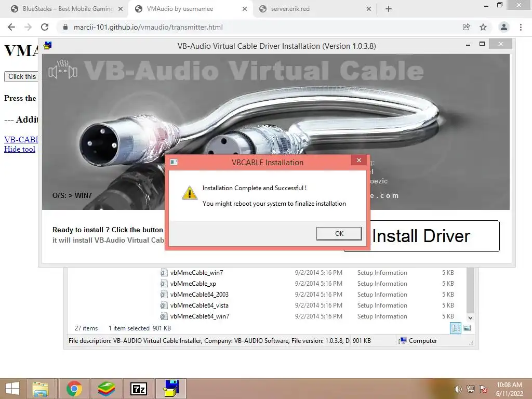Open the network tray icon
This screenshot has width=532, height=399.
pos(471,389)
